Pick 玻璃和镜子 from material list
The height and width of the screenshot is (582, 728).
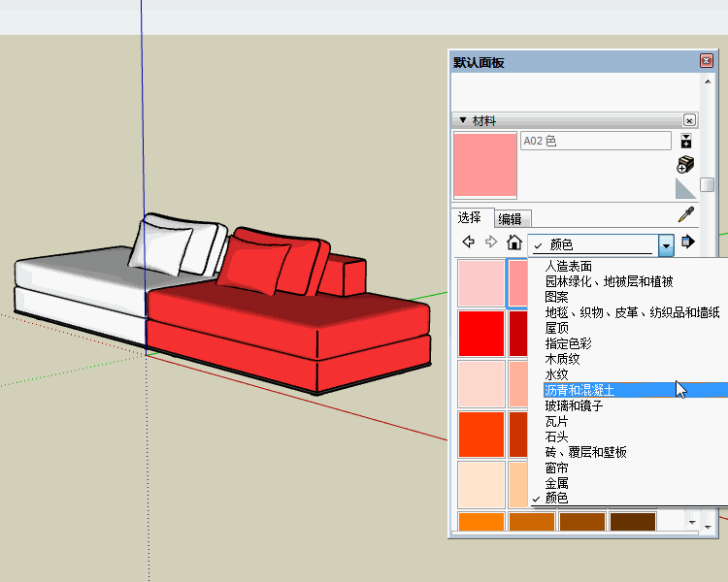pos(574,405)
